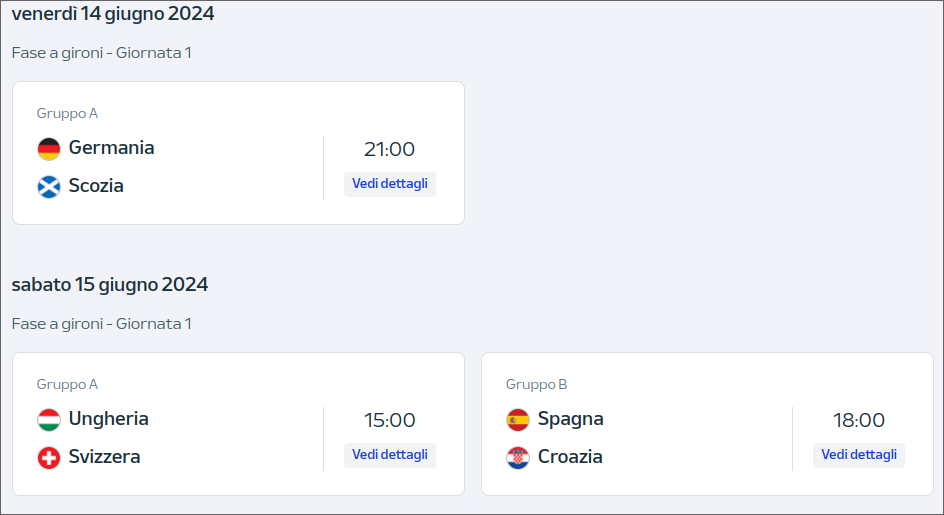Select the Spagna team name
Viewport: 944px width, 515px height.
(x=571, y=419)
